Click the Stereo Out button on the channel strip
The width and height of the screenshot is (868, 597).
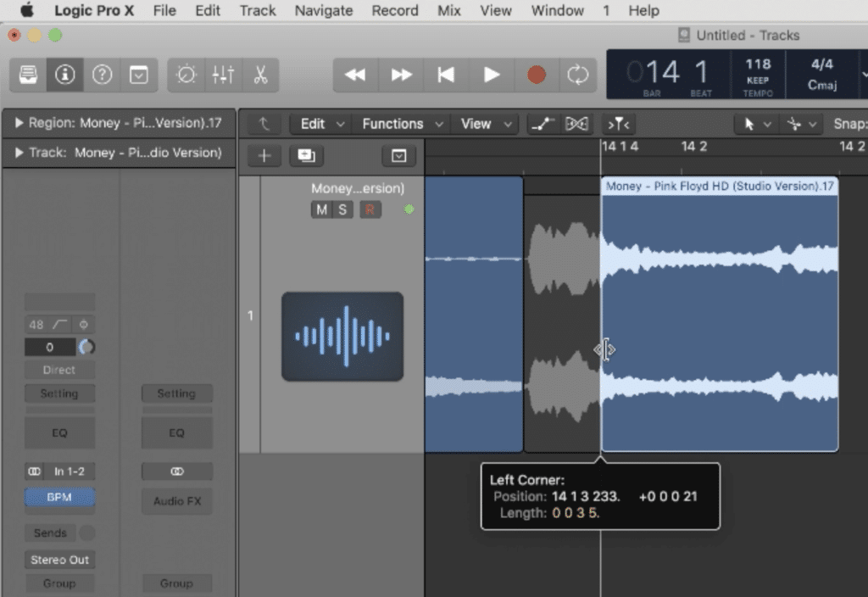click(59, 560)
